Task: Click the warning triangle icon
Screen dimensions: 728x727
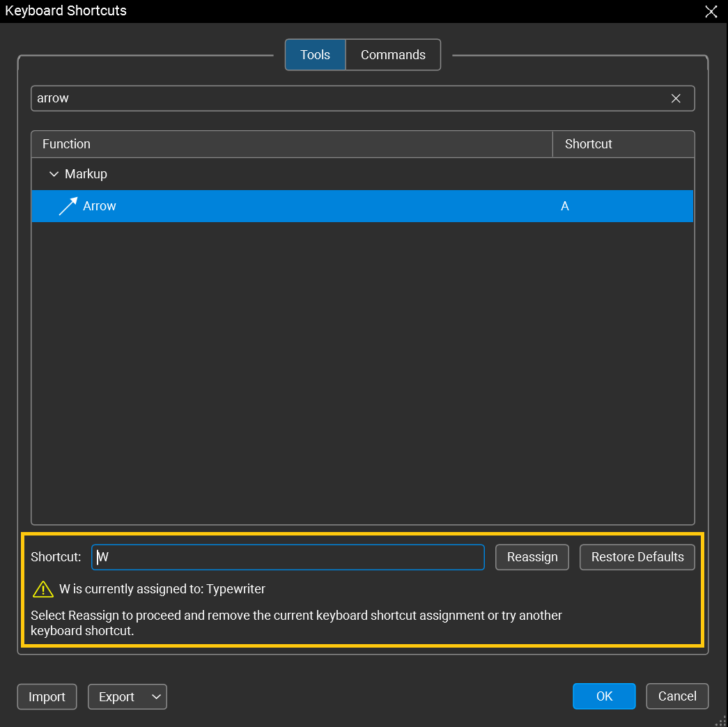Action: tap(43, 588)
